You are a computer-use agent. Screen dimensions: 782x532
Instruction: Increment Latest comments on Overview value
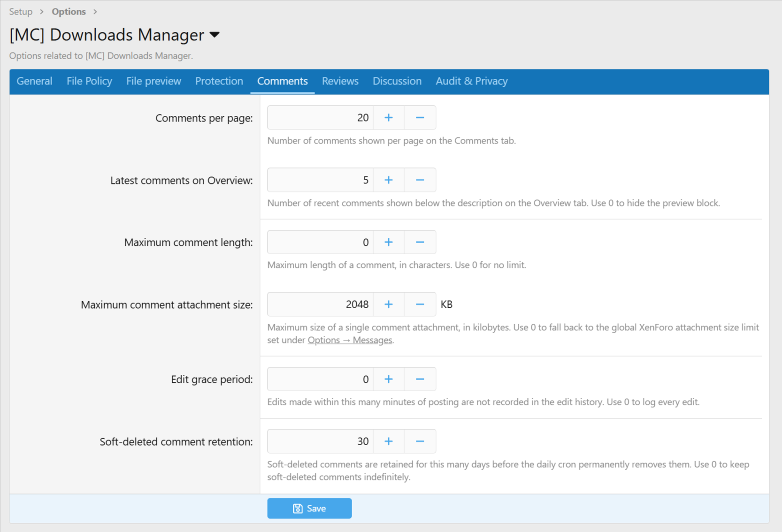click(389, 180)
